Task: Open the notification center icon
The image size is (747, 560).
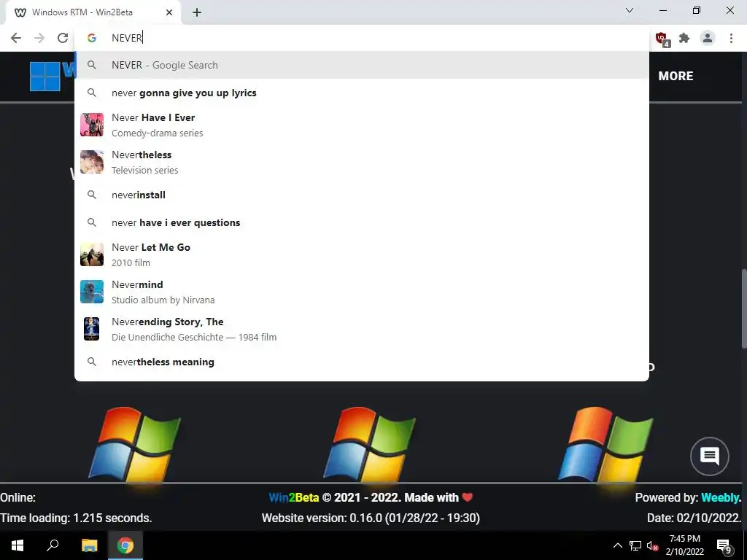Action: 724,545
